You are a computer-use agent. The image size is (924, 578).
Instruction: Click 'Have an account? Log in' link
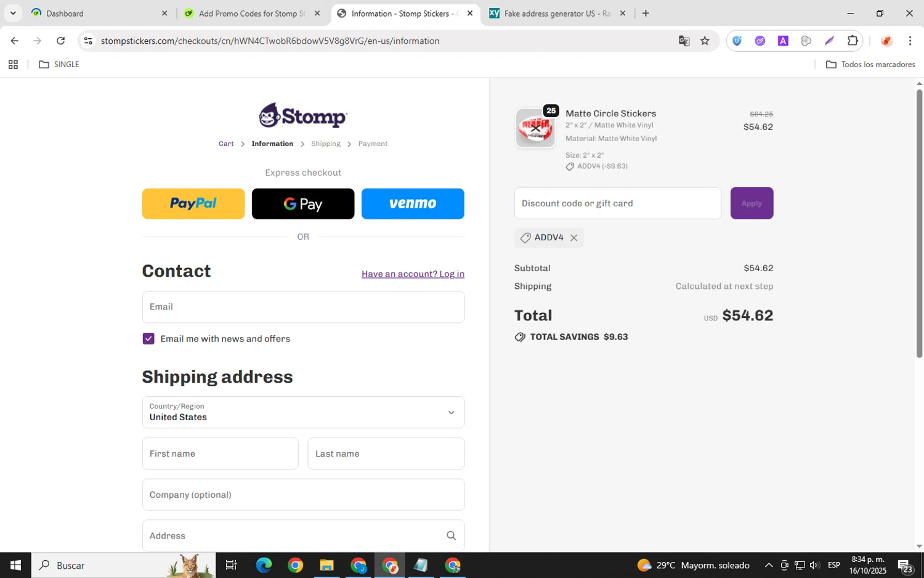(413, 274)
